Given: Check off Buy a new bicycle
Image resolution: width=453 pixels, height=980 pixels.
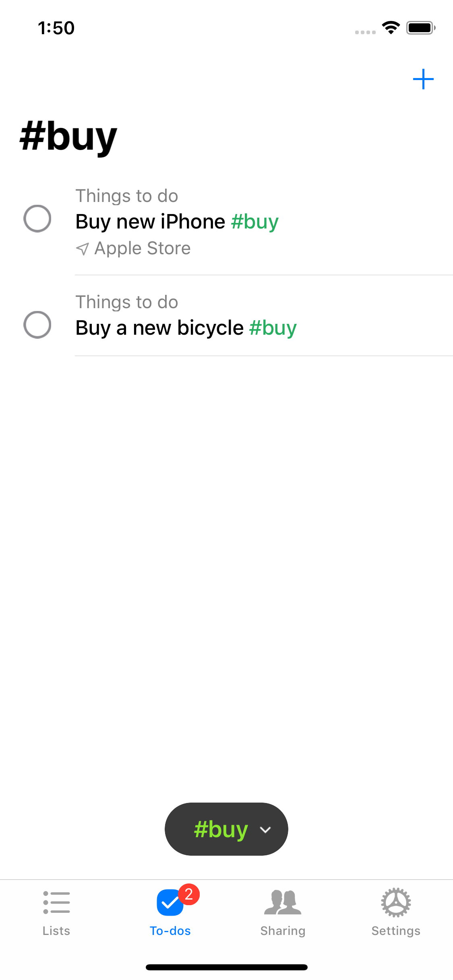Looking at the screenshot, I should 37,325.
